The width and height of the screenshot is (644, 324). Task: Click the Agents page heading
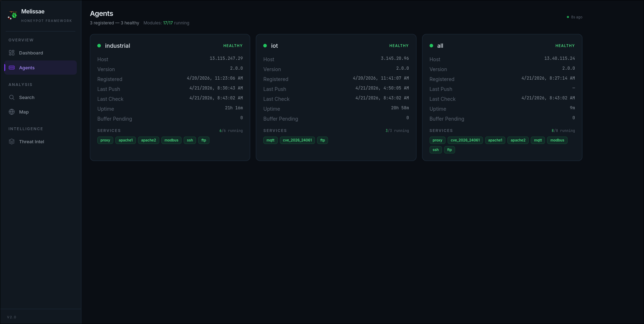[x=102, y=13]
